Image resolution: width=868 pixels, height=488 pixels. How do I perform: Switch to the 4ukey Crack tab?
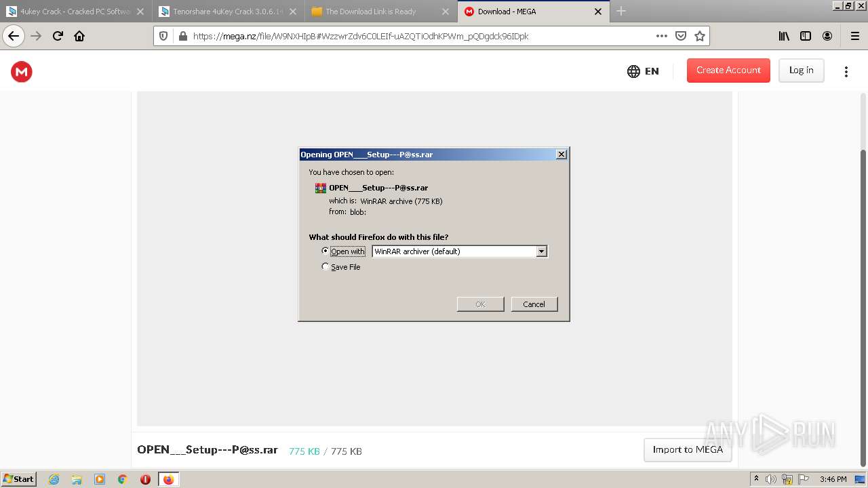(x=75, y=12)
